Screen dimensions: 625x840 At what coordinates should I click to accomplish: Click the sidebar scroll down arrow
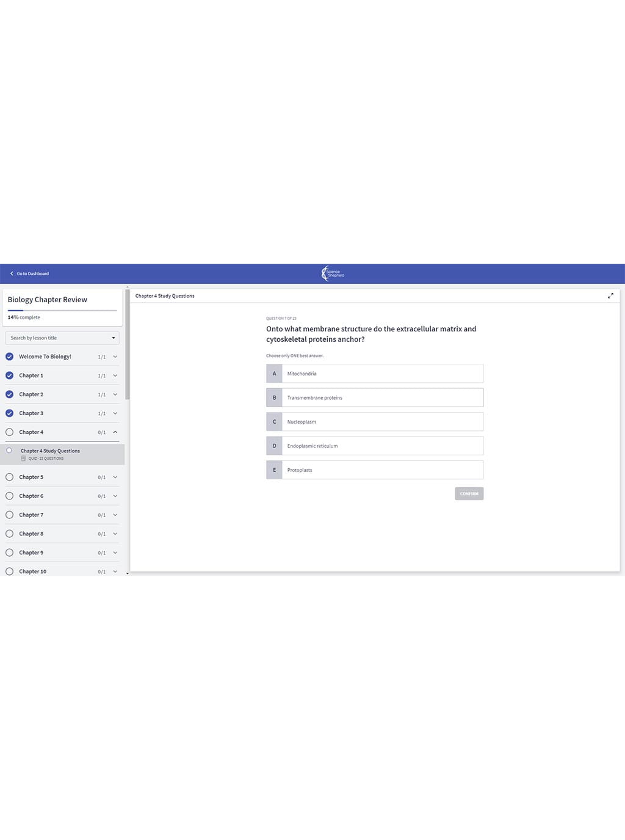(127, 573)
